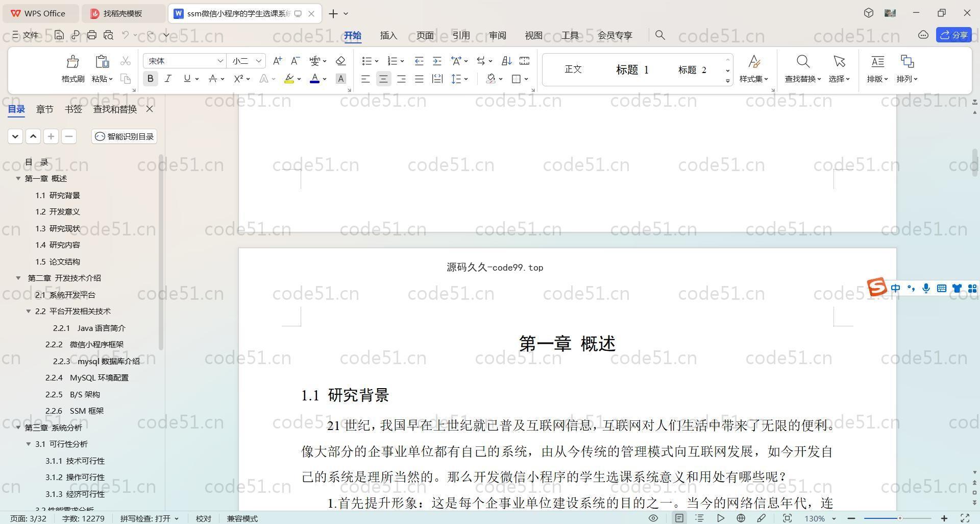Click the 分享 share button
Viewport: 980px width, 524px height.
(954, 35)
